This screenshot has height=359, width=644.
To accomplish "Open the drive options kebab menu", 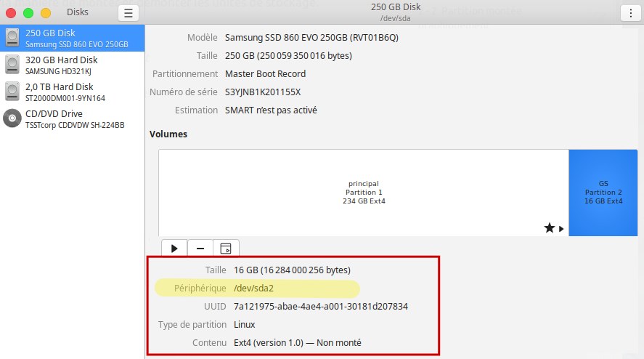I will point(629,13).
